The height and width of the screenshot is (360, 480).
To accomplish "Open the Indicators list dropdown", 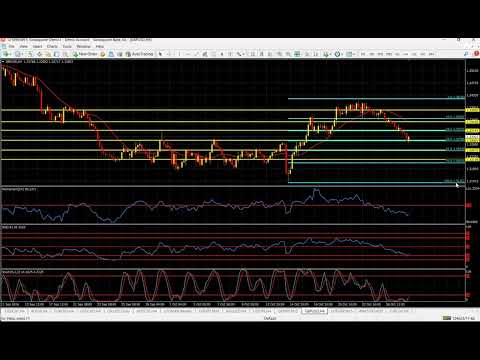I will click(327, 54).
